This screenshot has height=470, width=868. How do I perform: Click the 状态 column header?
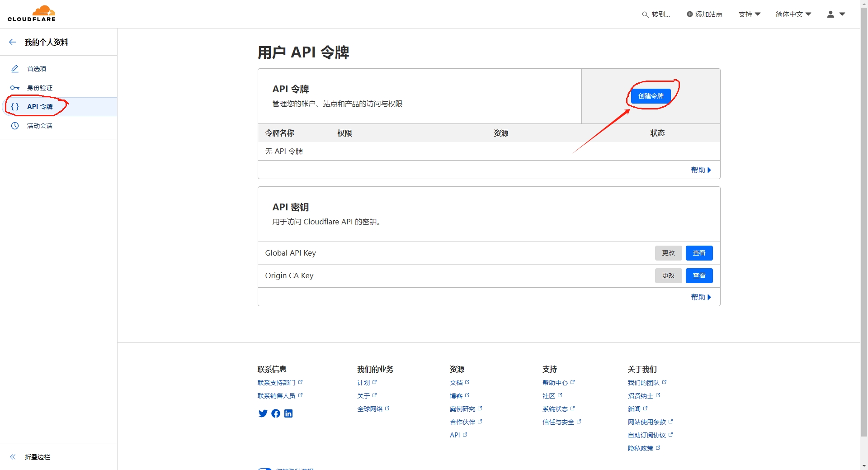pyautogui.click(x=657, y=133)
